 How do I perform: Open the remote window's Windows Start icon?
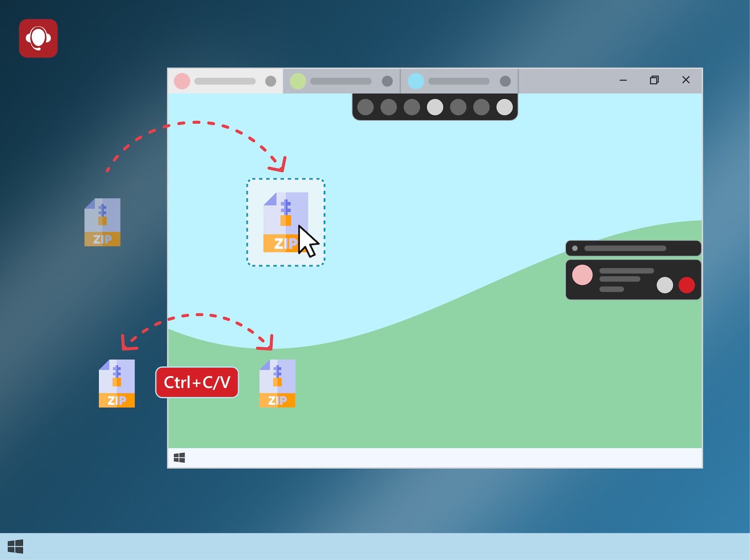pyautogui.click(x=179, y=458)
